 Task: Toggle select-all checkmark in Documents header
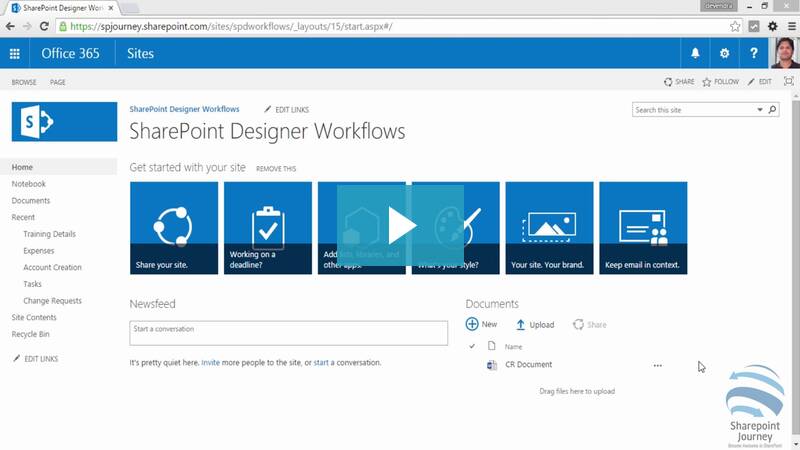pos(472,346)
